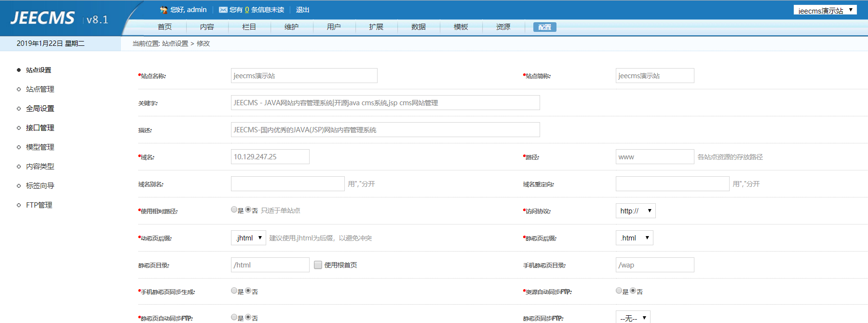Open 全局设置 in the sidebar
868x323 pixels.
click(x=40, y=109)
